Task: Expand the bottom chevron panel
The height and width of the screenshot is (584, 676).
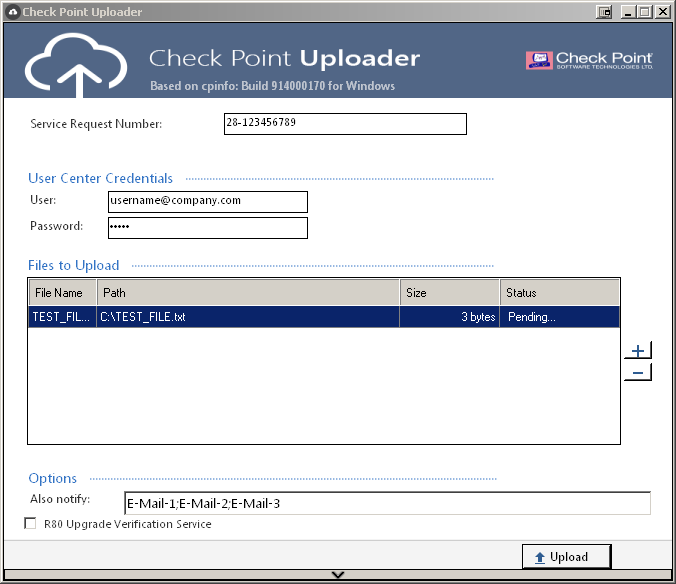Action: pyautogui.click(x=338, y=575)
